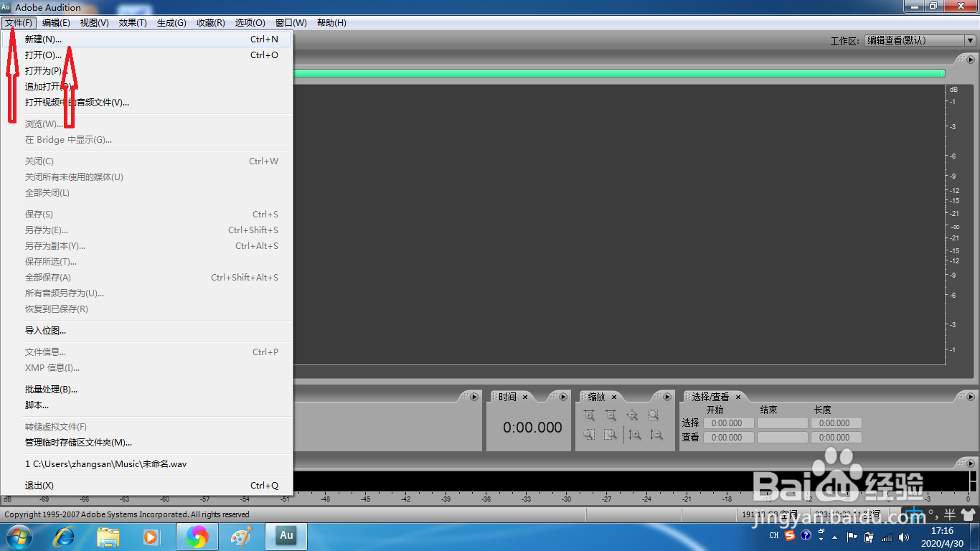Click 选择 结束 time field
This screenshot has width=980, height=551.
pos(782,423)
